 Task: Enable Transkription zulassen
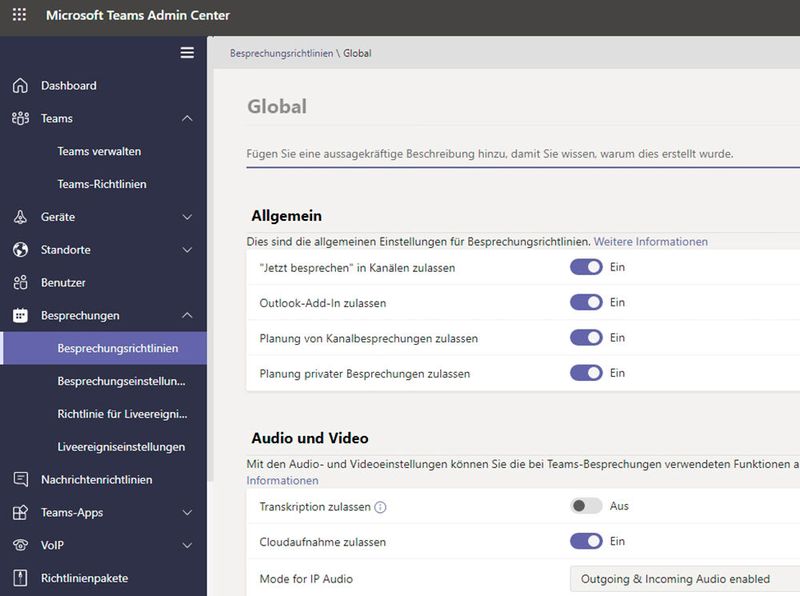pos(585,506)
